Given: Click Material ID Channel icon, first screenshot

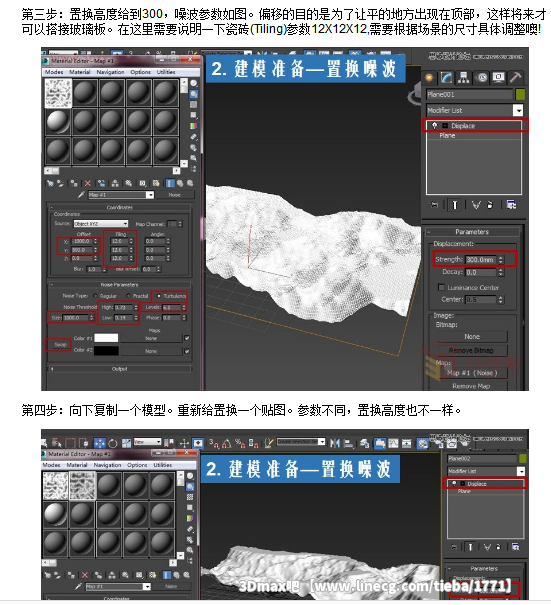Looking at the screenshot, I should 143,183.
